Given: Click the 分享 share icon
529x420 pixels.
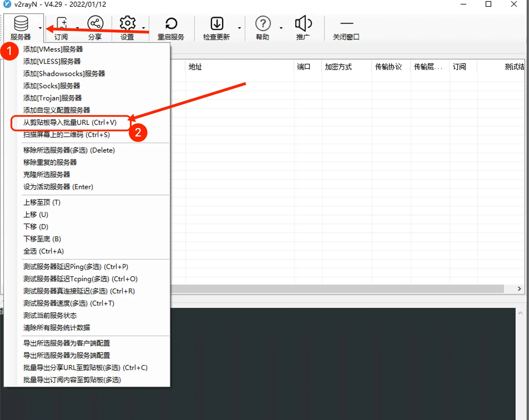Looking at the screenshot, I should tap(95, 28).
